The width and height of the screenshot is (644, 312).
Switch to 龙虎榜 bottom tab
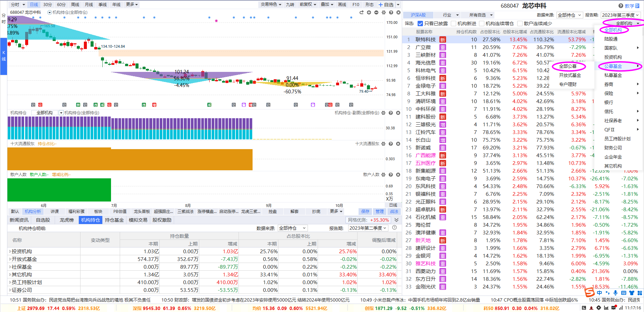point(66,220)
